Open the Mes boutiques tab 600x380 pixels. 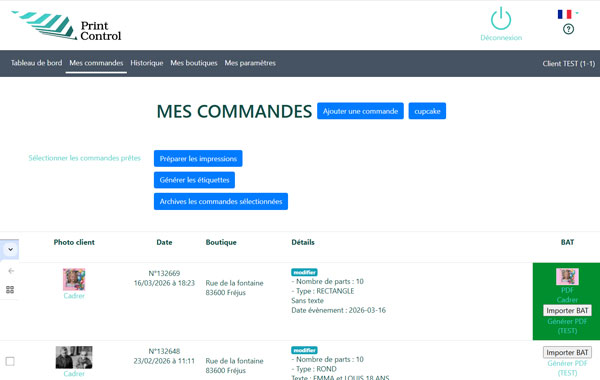coord(194,63)
